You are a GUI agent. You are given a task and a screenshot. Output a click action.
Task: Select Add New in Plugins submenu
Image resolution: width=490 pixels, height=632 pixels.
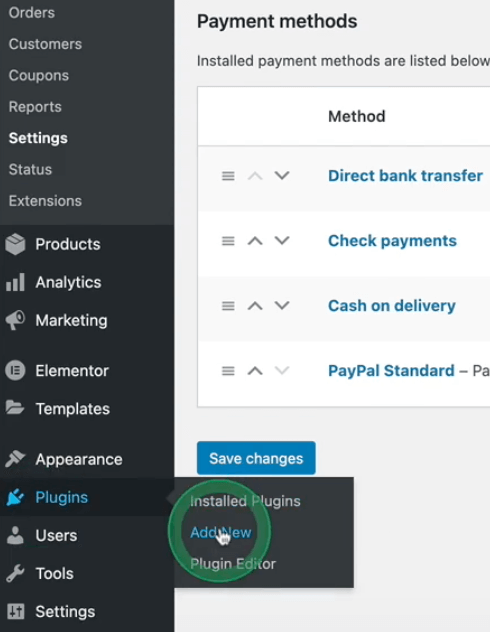pyautogui.click(x=221, y=532)
